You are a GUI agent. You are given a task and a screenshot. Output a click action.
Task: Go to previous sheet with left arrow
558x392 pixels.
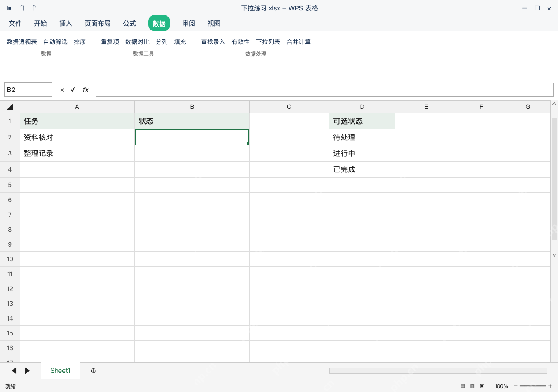point(14,371)
